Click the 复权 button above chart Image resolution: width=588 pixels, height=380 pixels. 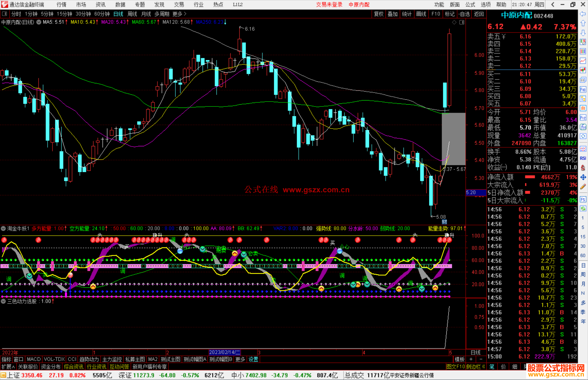[x=379, y=14]
